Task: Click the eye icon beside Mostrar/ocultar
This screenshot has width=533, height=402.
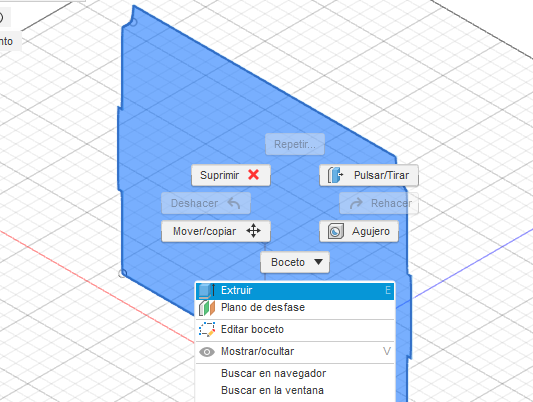Action: point(207,352)
